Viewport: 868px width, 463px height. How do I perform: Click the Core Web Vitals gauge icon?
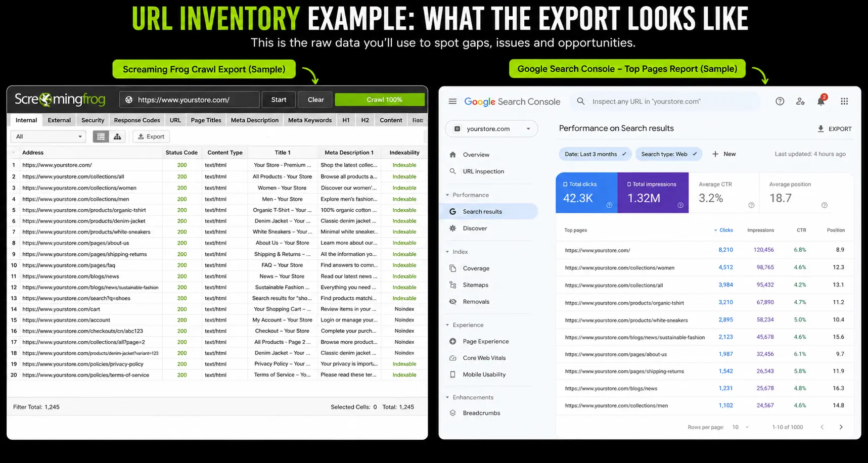click(x=453, y=358)
